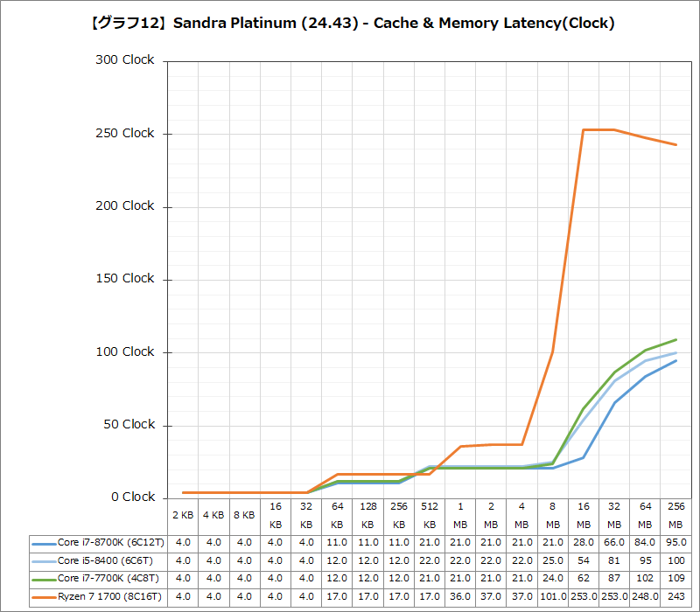Click the orange line at its highest peak
Screen dimensions: 700x612
pyautogui.click(x=584, y=129)
